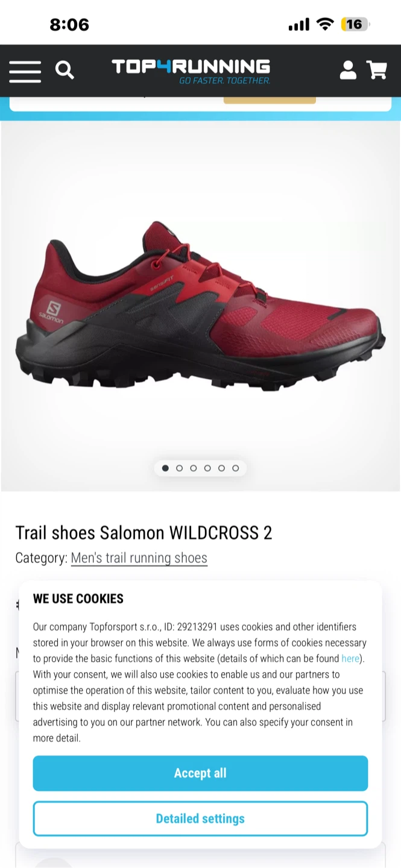Select the fourth image carousel dot

[207, 468]
